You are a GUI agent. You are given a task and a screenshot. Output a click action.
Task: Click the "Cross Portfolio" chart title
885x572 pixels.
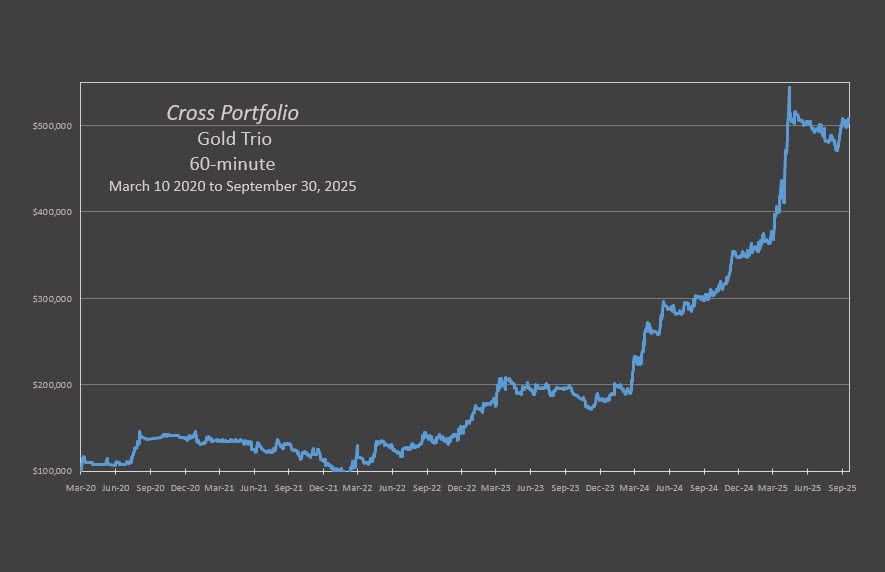point(232,113)
